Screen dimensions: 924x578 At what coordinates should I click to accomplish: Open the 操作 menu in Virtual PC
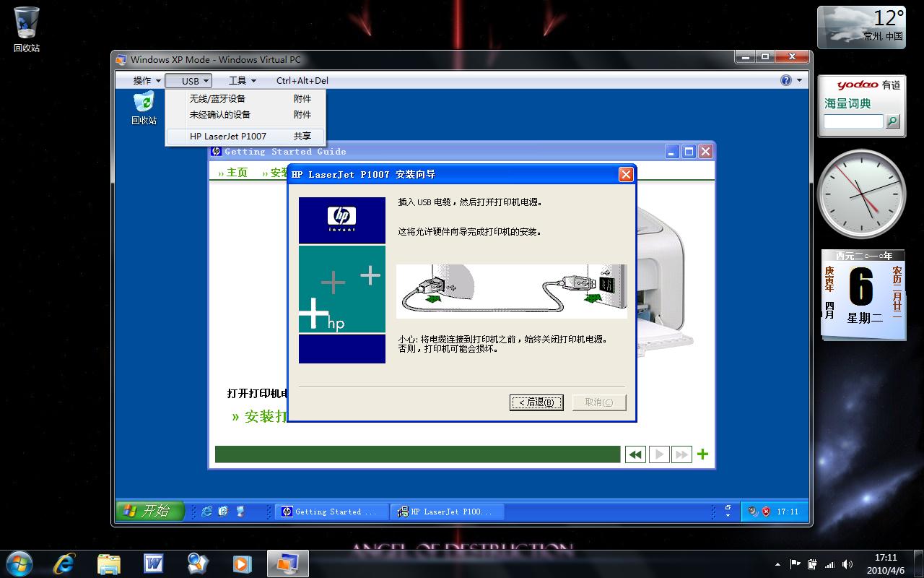tap(147, 80)
